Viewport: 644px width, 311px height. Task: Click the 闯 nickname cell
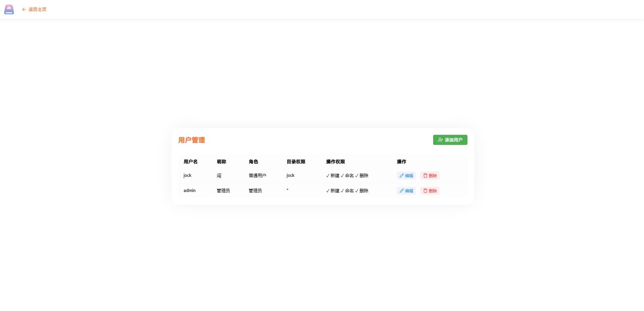[219, 176]
